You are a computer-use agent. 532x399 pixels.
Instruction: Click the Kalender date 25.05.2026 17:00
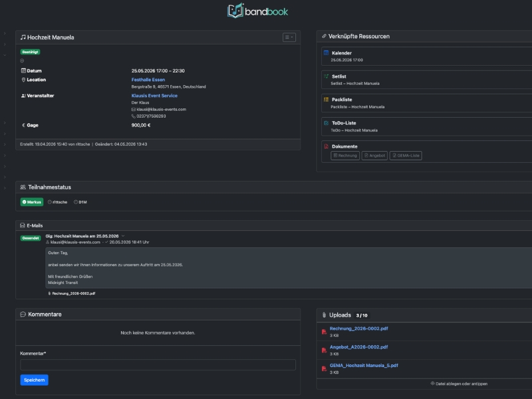click(x=346, y=60)
